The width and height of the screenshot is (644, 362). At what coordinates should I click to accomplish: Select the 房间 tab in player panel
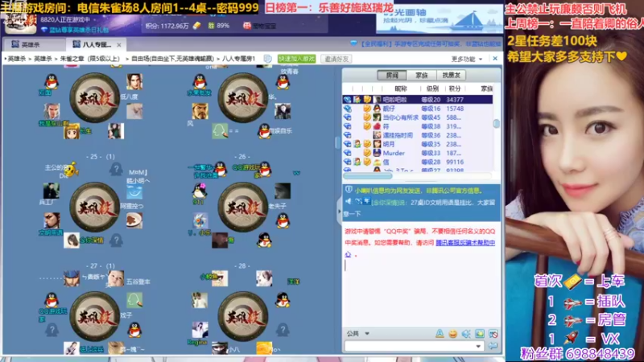click(392, 75)
